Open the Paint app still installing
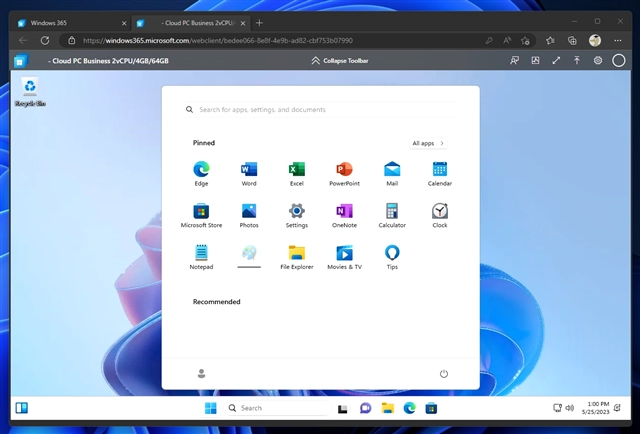Image resolution: width=640 pixels, height=434 pixels. [x=249, y=257]
